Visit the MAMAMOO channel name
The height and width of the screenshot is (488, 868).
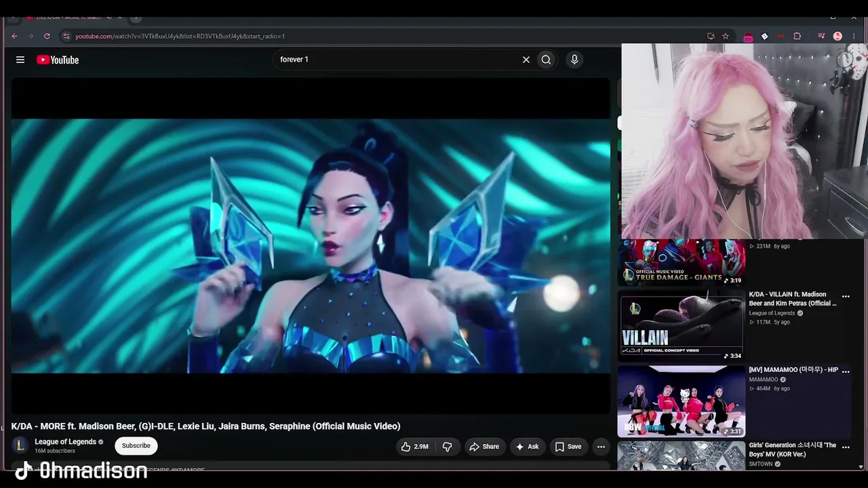(764, 380)
